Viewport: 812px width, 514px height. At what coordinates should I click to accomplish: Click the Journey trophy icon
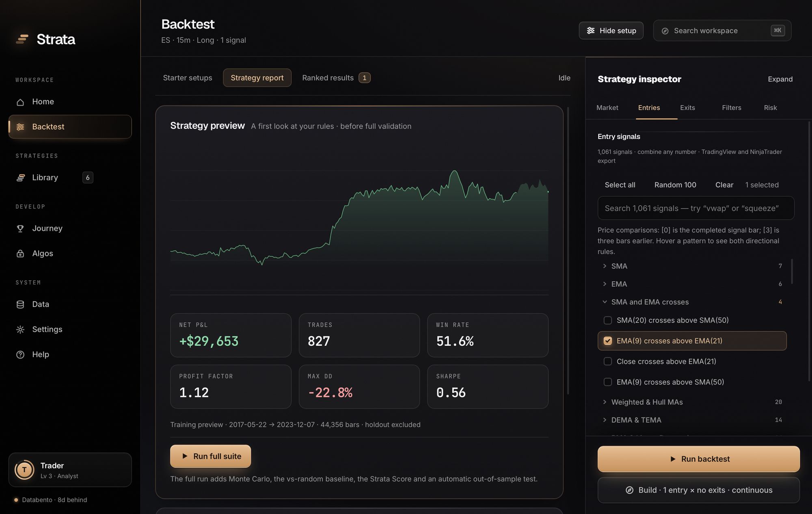(20, 228)
